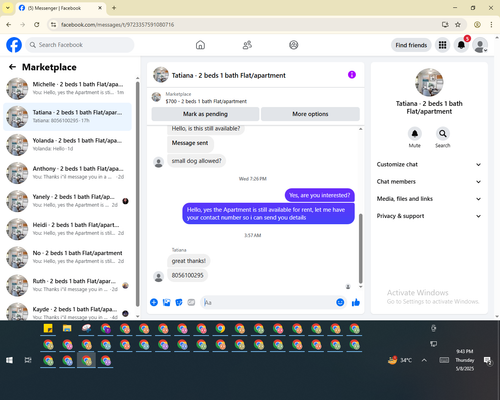Open Chrome's tab search dropdown

8,8
